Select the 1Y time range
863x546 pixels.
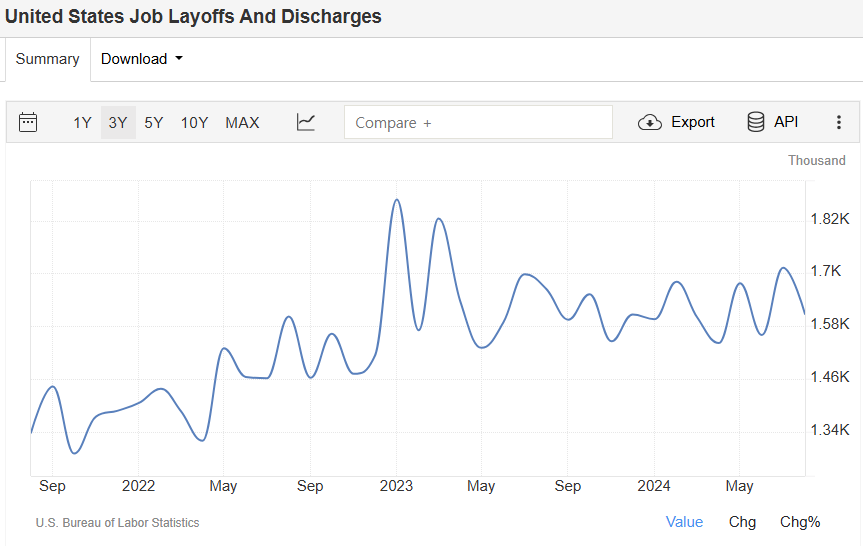coord(82,122)
